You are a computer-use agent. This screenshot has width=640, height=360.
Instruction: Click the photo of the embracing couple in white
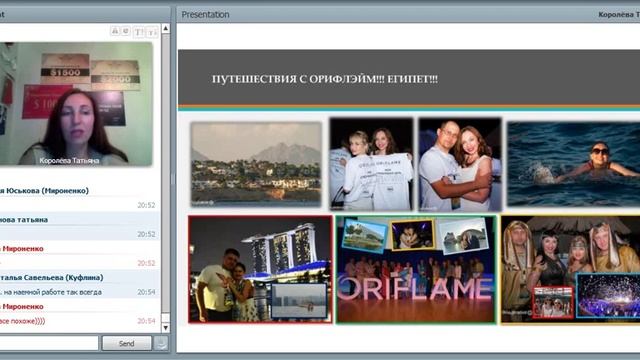(460, 164)
